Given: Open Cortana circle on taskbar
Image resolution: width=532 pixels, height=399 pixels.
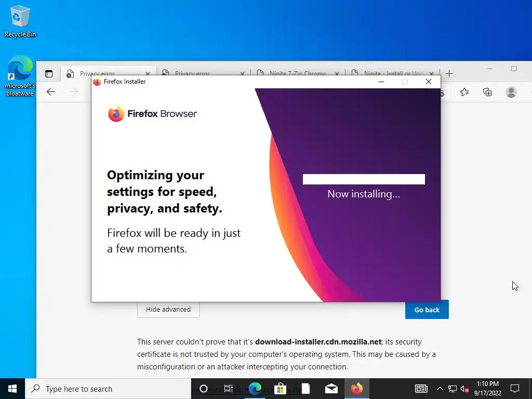Looking at the screenshot, I should pos(204,389).
